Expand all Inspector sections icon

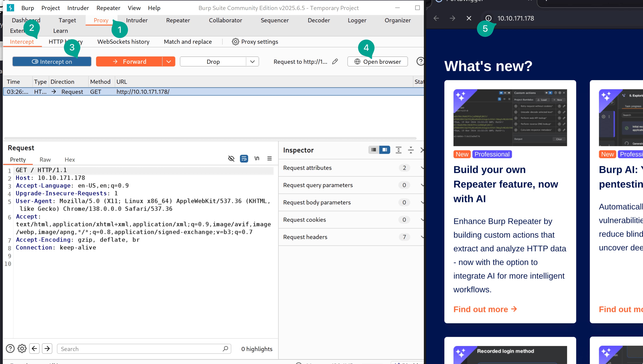point(399,150)
